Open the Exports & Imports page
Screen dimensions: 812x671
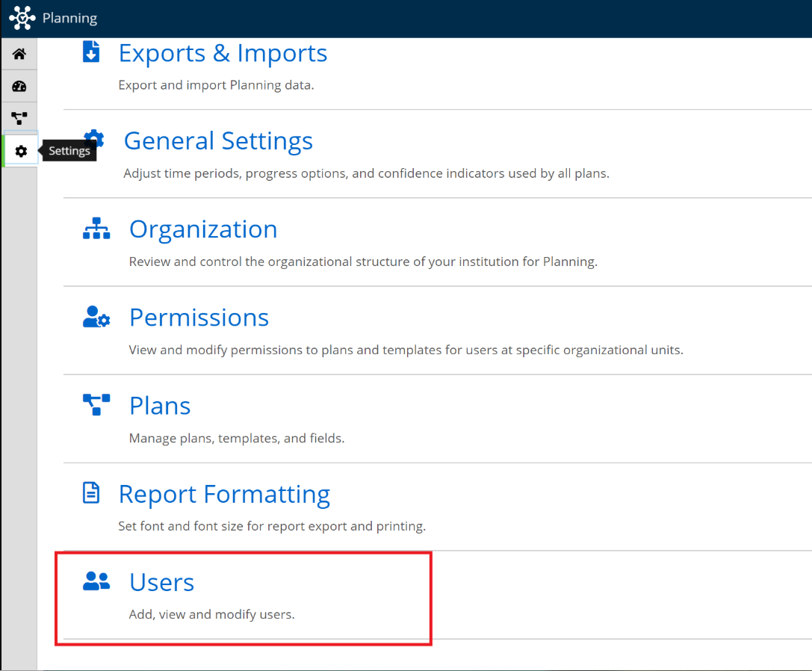222,52
